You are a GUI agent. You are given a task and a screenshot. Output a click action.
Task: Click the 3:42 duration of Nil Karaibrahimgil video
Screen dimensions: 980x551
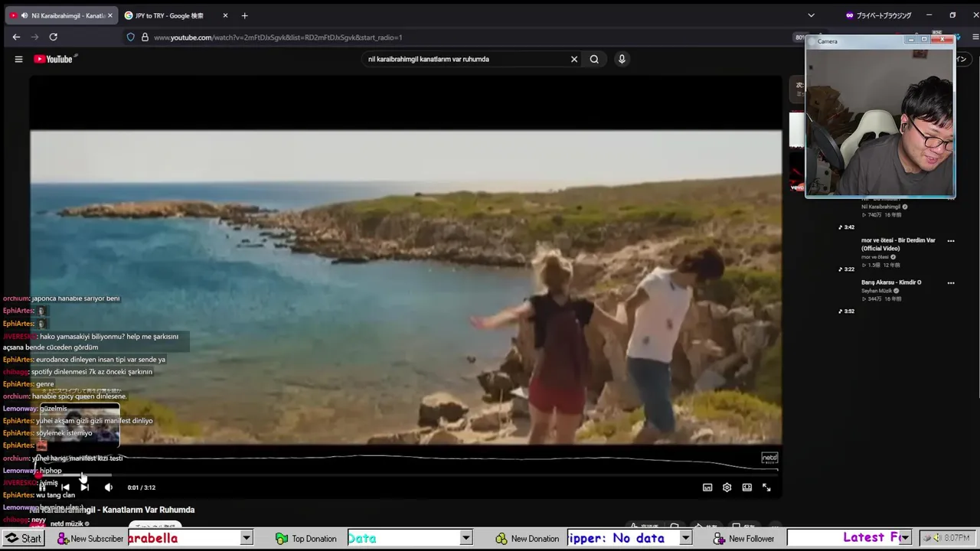(x=846, y=227)
